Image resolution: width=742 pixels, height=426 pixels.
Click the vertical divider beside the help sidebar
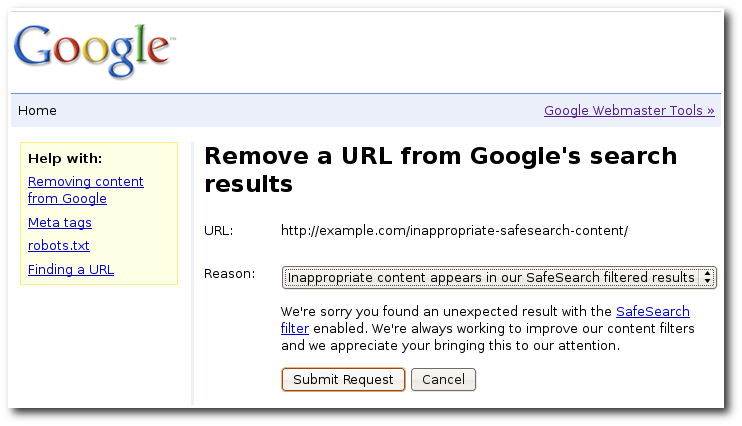[x=192, y=274]
